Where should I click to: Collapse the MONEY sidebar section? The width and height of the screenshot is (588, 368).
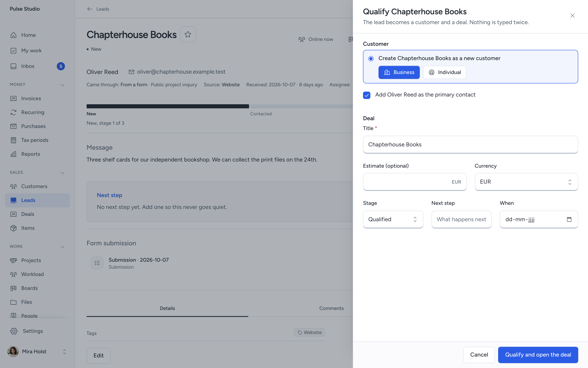coord(62,85)
